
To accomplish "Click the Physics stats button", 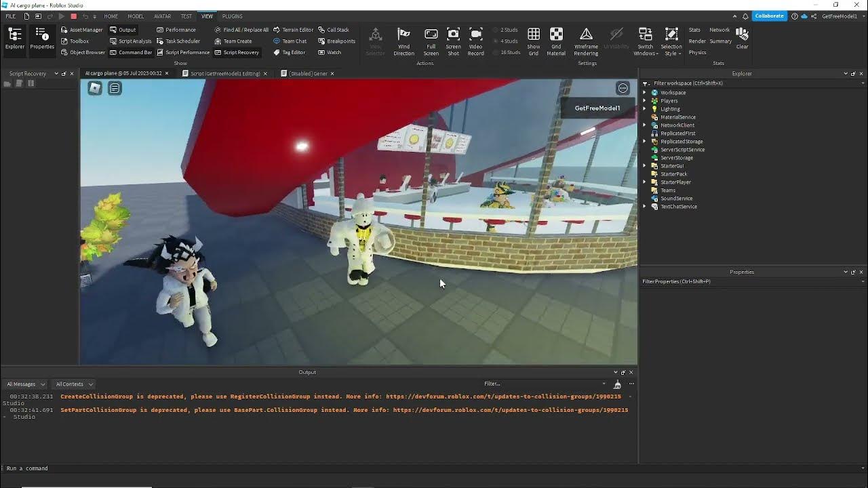I will tap(697, 52).
